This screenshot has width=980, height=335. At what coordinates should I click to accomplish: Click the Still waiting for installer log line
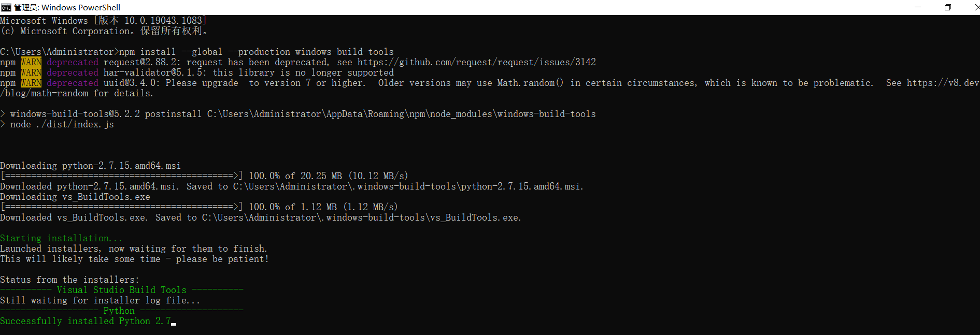tap(100, 300)
